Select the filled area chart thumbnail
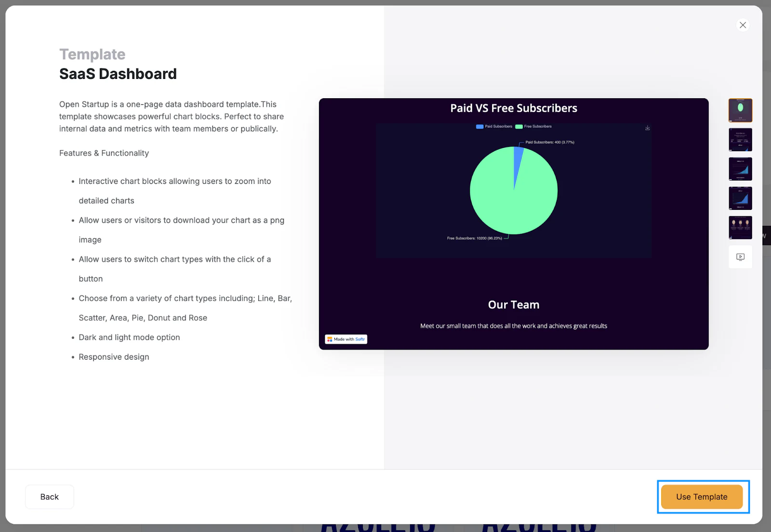 coord(741,198)
